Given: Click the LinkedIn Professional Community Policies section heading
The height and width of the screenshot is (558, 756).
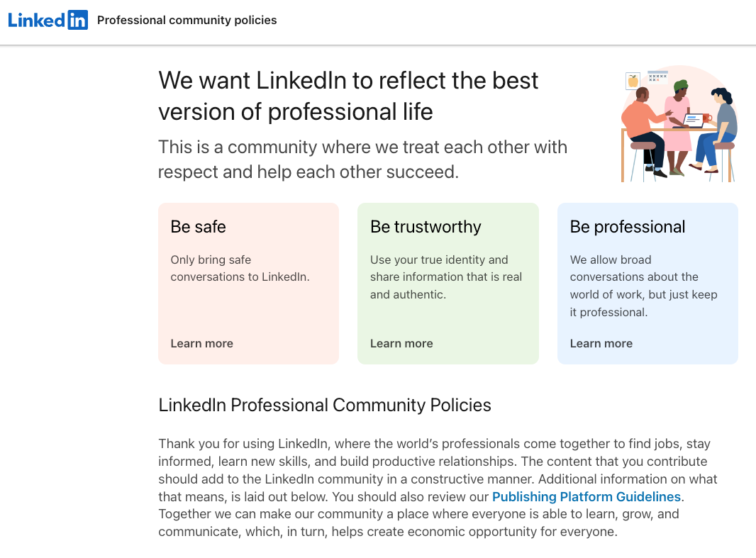Looking at the screenshot, I should (x=325, y=405).
